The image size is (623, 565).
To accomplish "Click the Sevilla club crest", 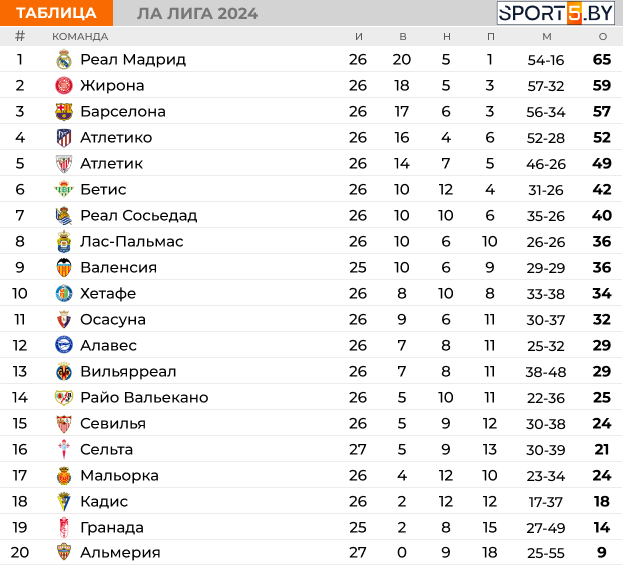I will (64, 424).
